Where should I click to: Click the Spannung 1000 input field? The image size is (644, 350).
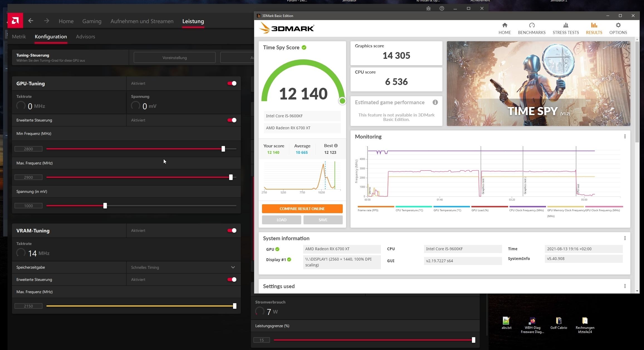click(28, 206)
